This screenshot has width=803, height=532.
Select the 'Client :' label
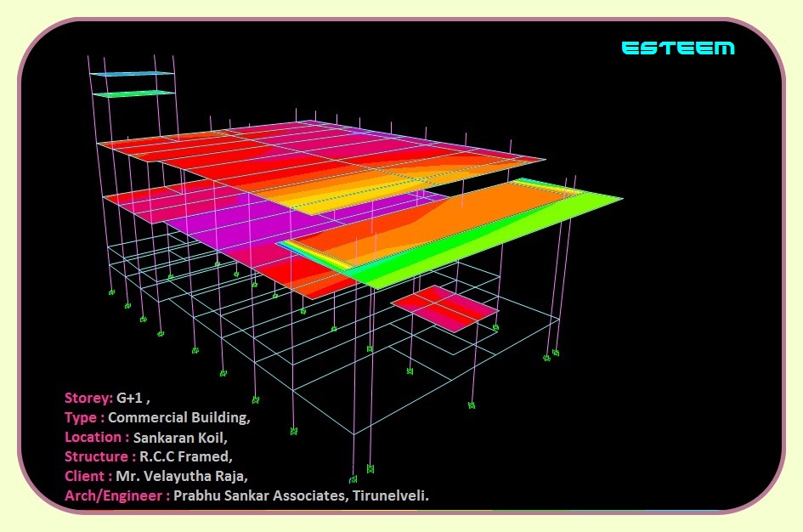[x=88, y=476]
